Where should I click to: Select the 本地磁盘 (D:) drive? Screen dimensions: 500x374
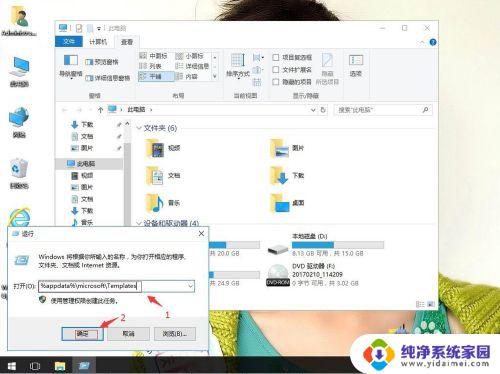click(x=326, y=245)
